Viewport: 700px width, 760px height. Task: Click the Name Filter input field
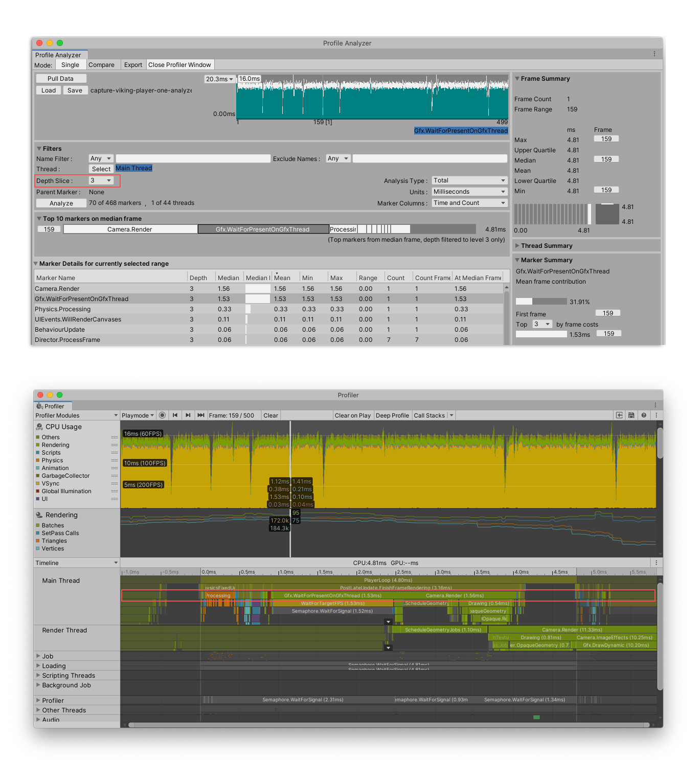(x=193, y=159)
